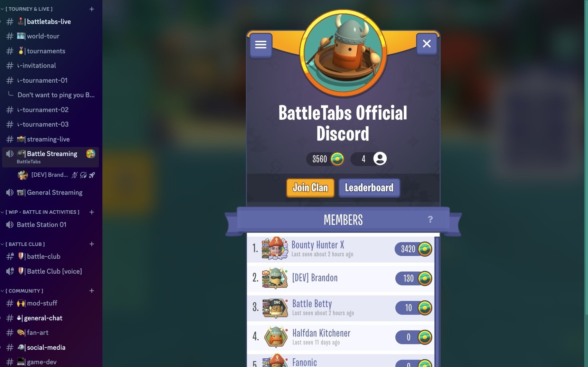This screenshot has height=367, width=588.
Task: Click the Viking clan avatar emblem
Action: coord(343,53)
